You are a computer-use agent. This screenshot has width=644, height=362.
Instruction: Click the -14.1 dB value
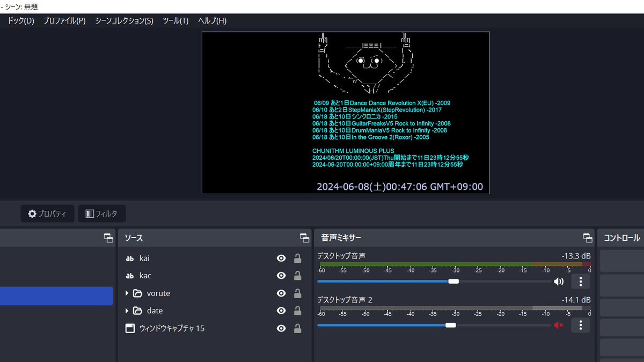(576, 300)
